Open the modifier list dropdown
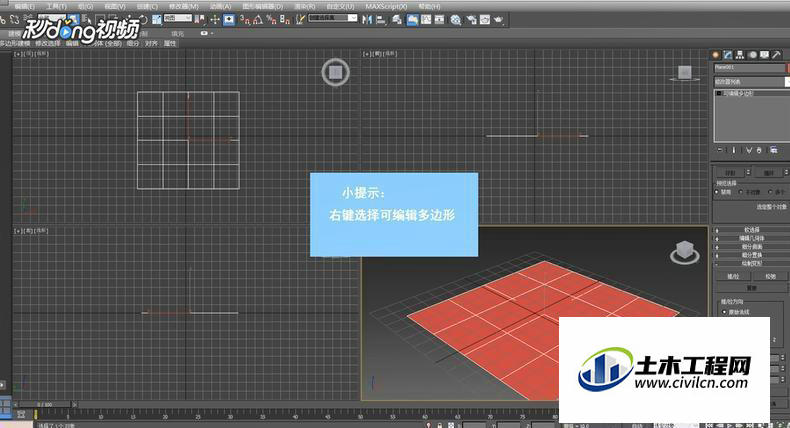The image size is (790, 428). 751,81
